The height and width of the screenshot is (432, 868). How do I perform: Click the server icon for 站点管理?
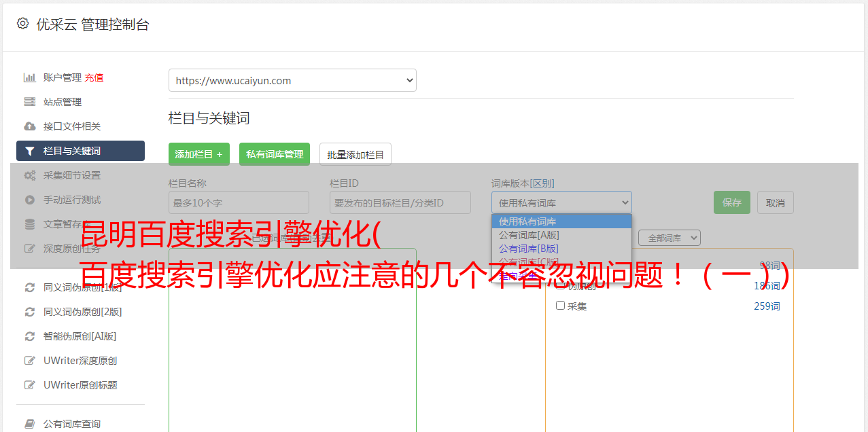point(30,102)
